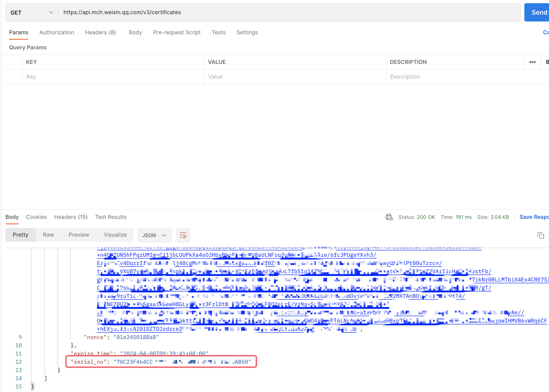The image size is (549, 392).
Task: Click the network globe lock icon
Action: [389, 217]
